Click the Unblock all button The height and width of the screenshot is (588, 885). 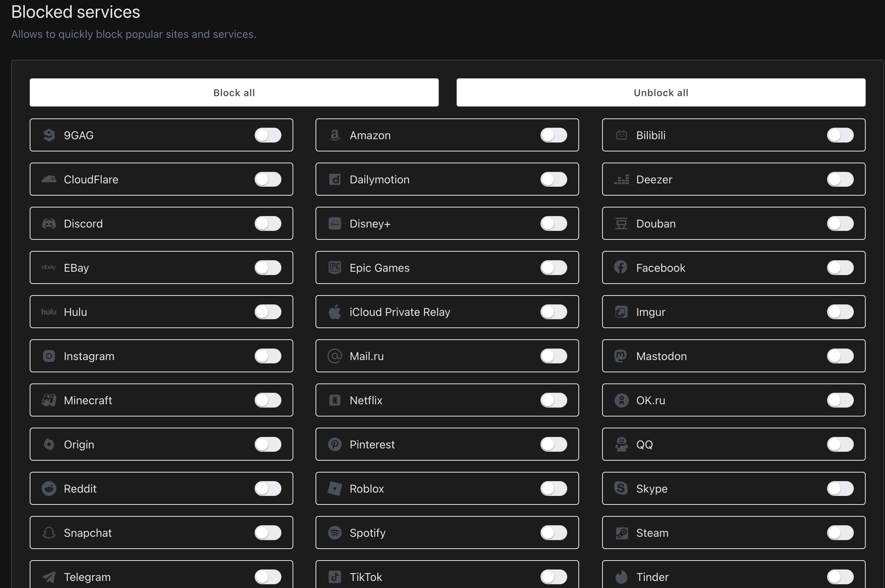660,92
